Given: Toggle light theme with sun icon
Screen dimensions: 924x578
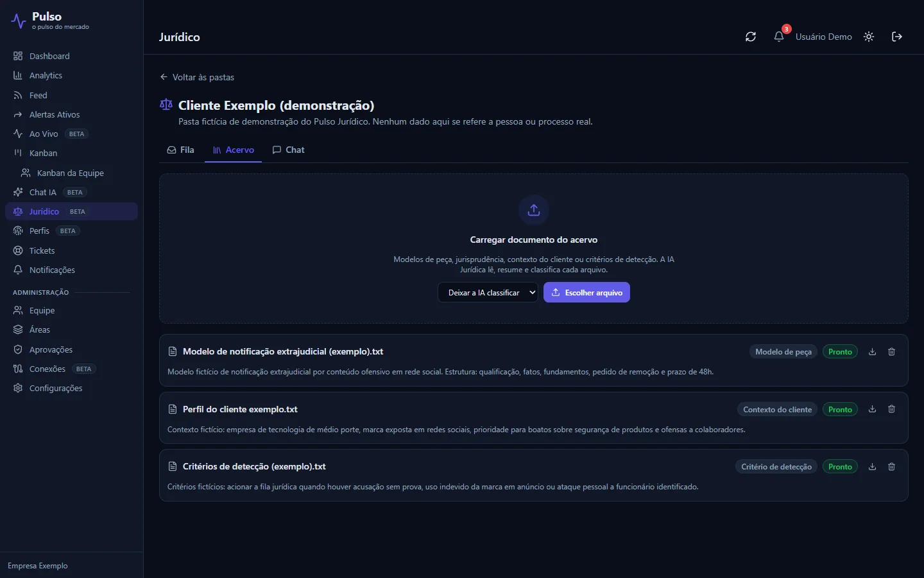Looking at the screenshot, I should (869, 37).
